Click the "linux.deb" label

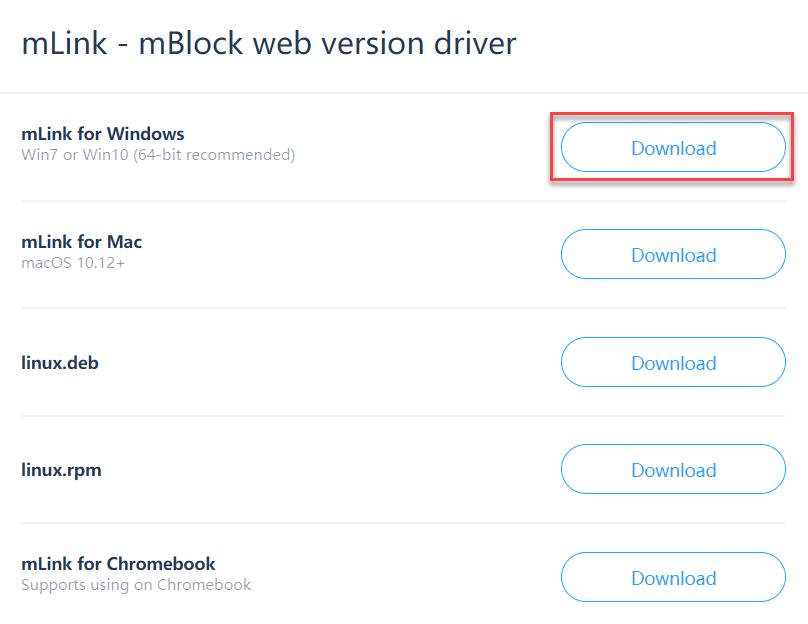(x=60, y=363)
